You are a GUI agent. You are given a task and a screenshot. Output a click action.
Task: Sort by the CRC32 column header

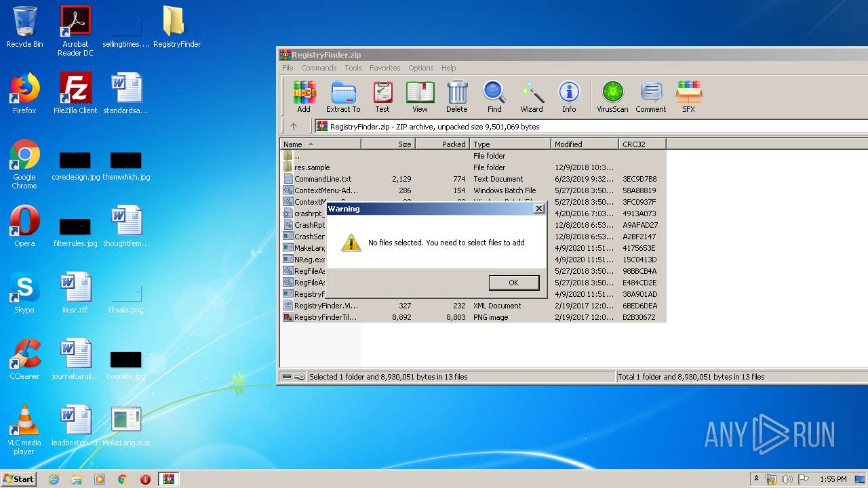pos(642,144)
